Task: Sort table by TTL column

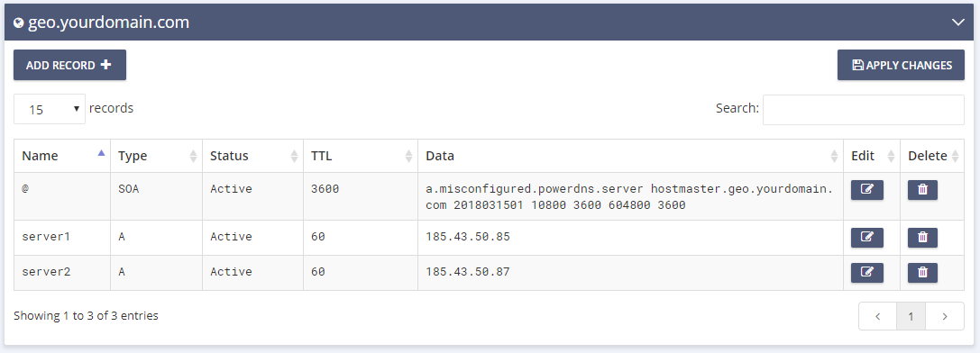Action: tap(361, 156)
